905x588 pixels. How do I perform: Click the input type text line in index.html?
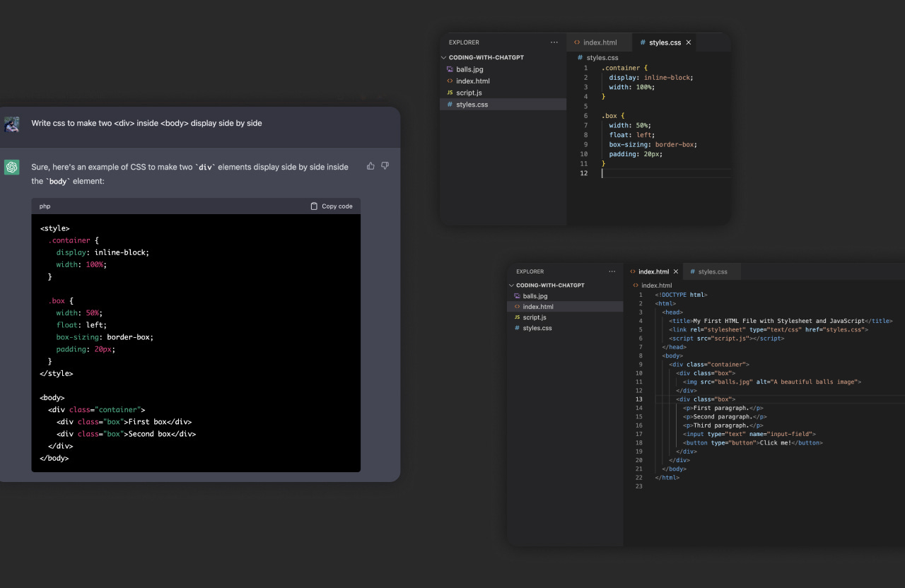pyautogui.click(x=749, y=434)
